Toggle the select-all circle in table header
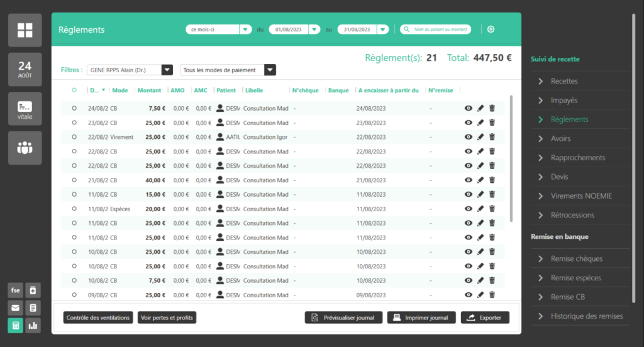The height and width of the screenshot is (347, 644). point(74,91)
